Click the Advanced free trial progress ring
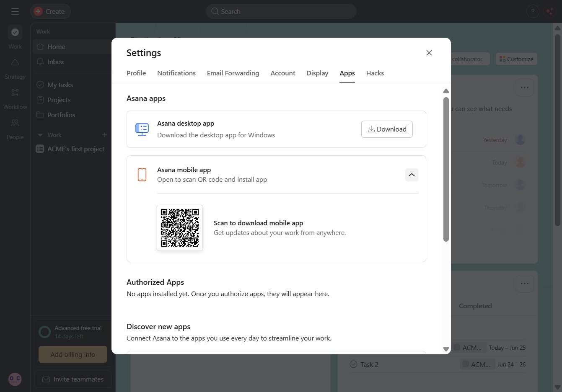 (x=44, y=332)
